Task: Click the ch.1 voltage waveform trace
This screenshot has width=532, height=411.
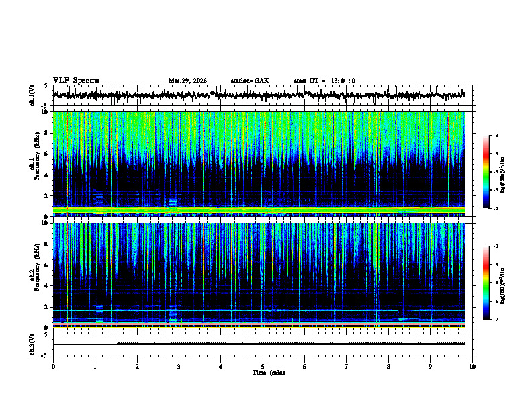Action: (259, 95)
